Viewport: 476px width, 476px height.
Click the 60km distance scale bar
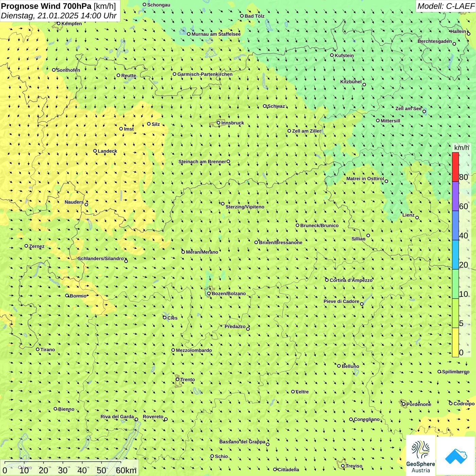click(x=63, y=462)
